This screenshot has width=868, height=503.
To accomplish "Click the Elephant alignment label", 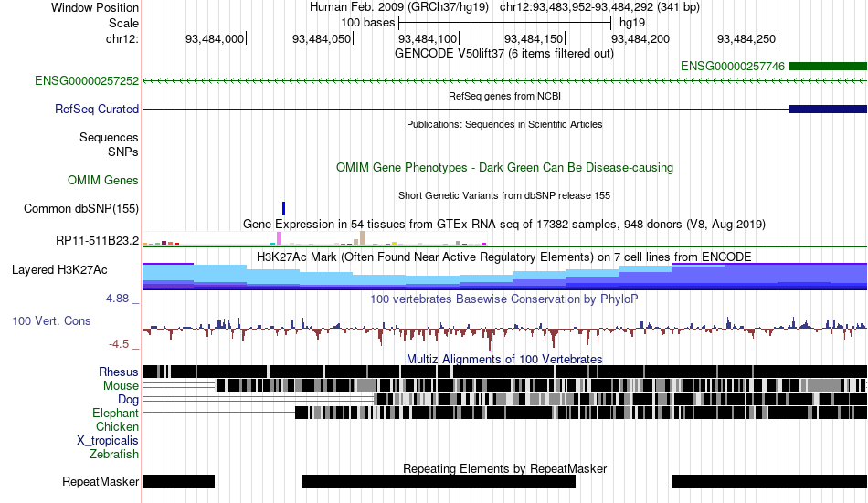I will coord(115,414).
